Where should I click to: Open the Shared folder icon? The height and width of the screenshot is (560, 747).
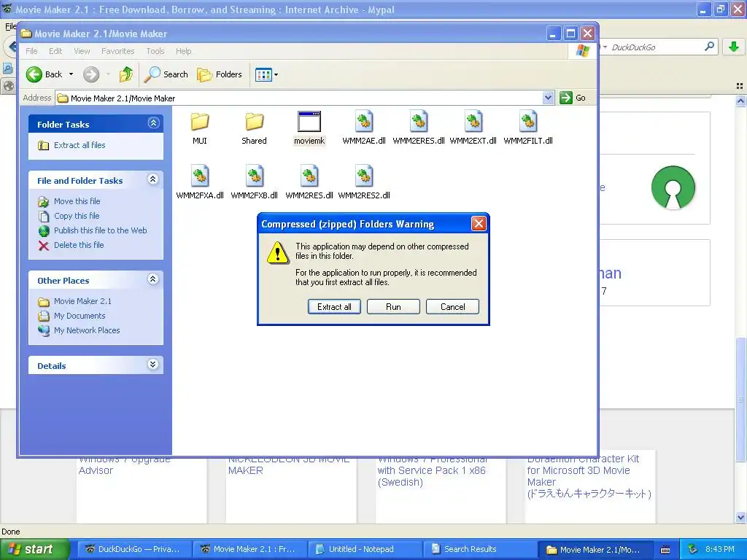[254, 122]
